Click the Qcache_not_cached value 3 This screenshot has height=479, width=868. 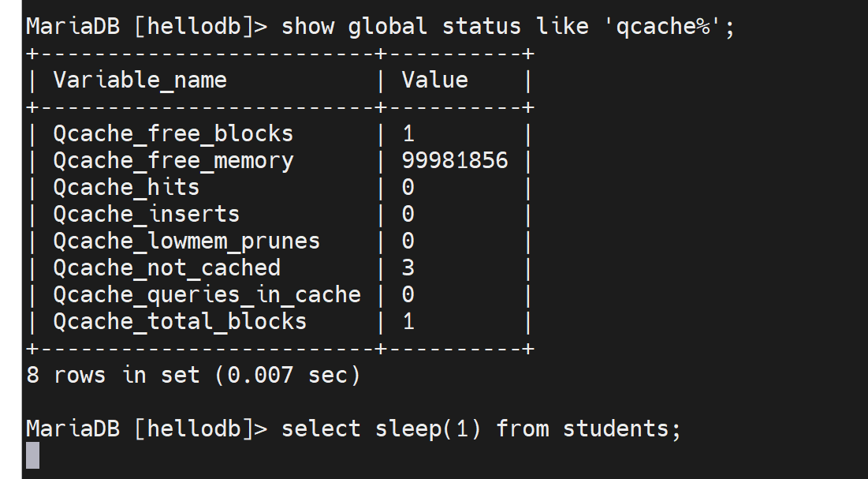(408, 268)
